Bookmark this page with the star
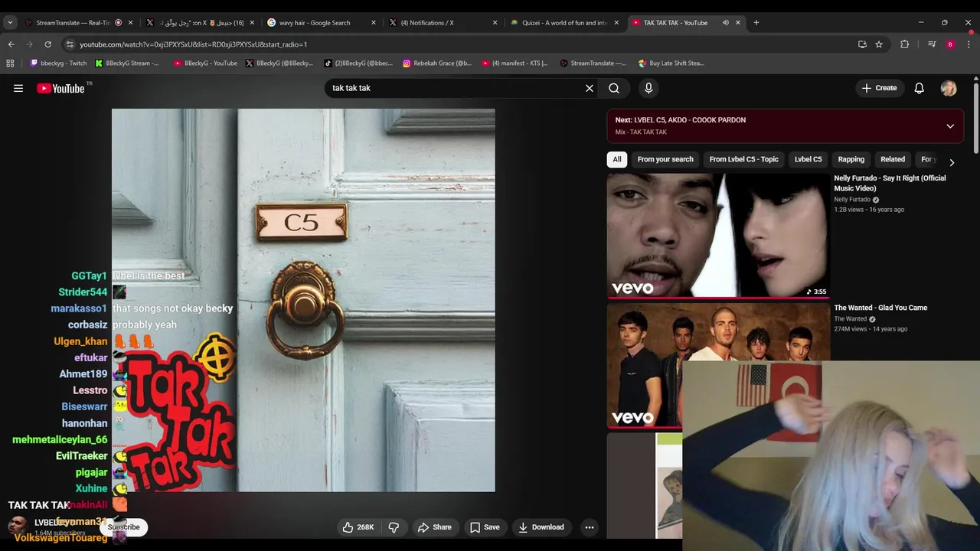980x551 pixels. [879, 44]
